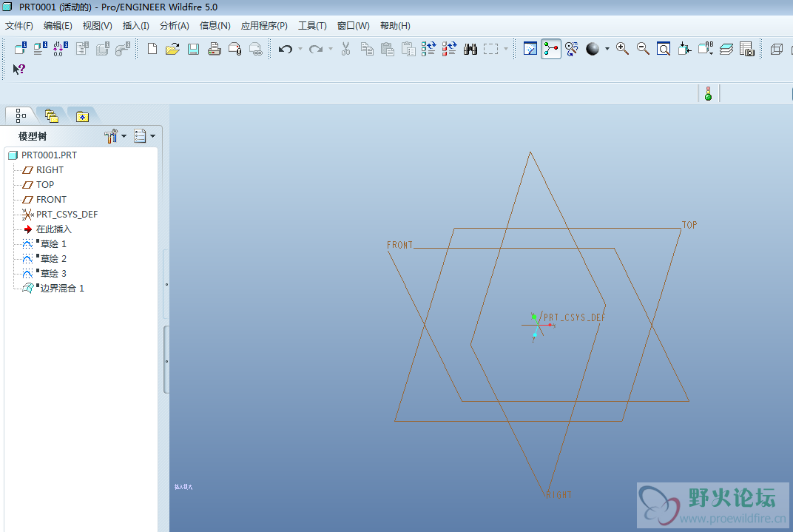793x532 pixels.
Task: Select PRT_CSYS_DEF in the model tree
Action: 60,215
